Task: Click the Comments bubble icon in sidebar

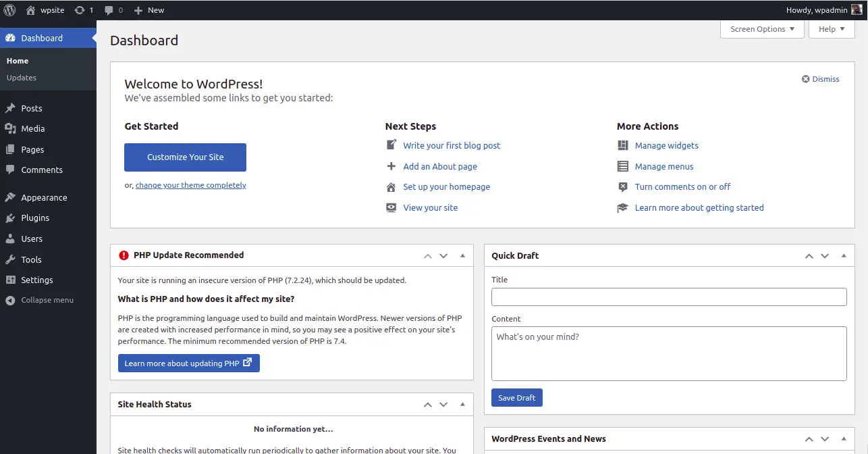Action: [10, 170]
